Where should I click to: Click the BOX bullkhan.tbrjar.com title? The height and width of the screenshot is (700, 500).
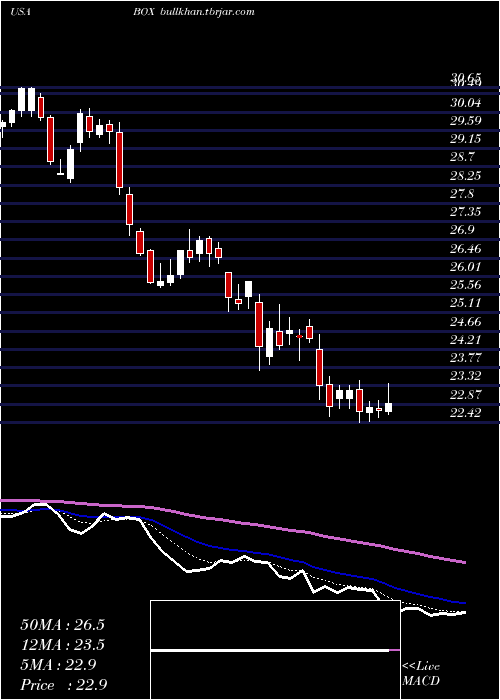coord(193,12)
